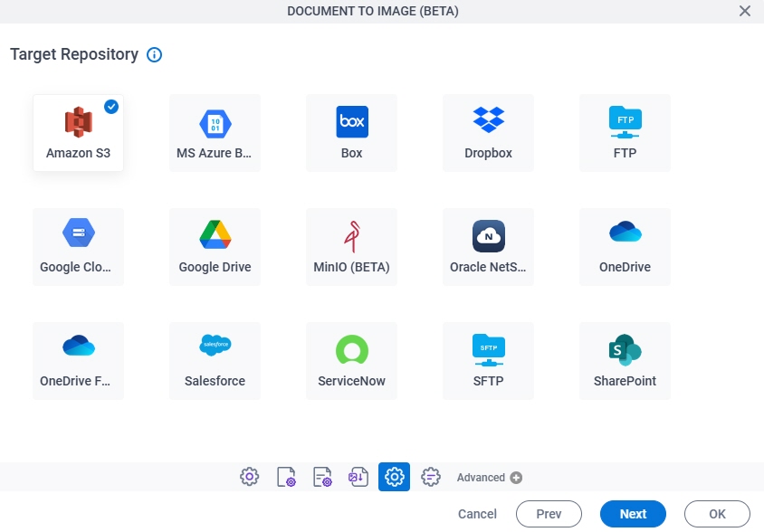The image size is (764, 532).
Task: Select Google Drive as target repository
Action: click(215, 246)
